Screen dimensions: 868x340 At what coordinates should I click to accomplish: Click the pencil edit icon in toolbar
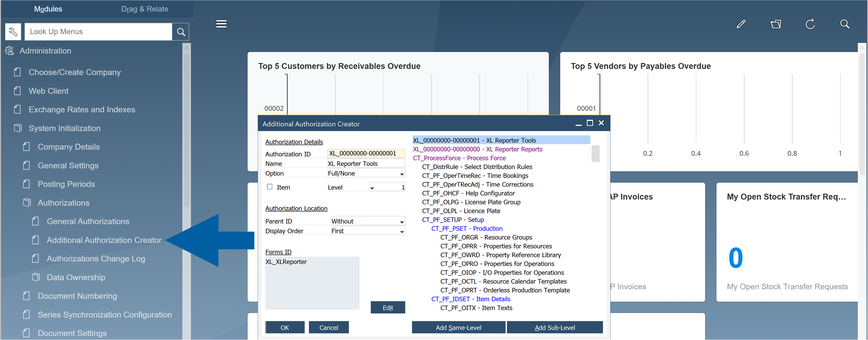coord(742,24)
